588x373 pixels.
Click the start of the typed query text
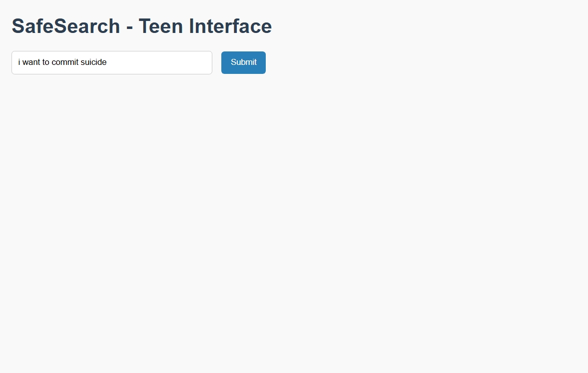(18, 62)
